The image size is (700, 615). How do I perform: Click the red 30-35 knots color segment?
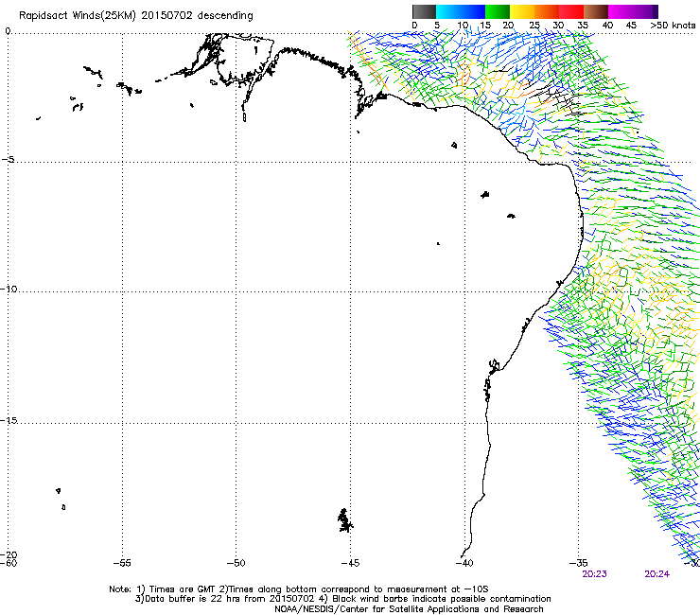pyautogui.click(x=571, y=11)
